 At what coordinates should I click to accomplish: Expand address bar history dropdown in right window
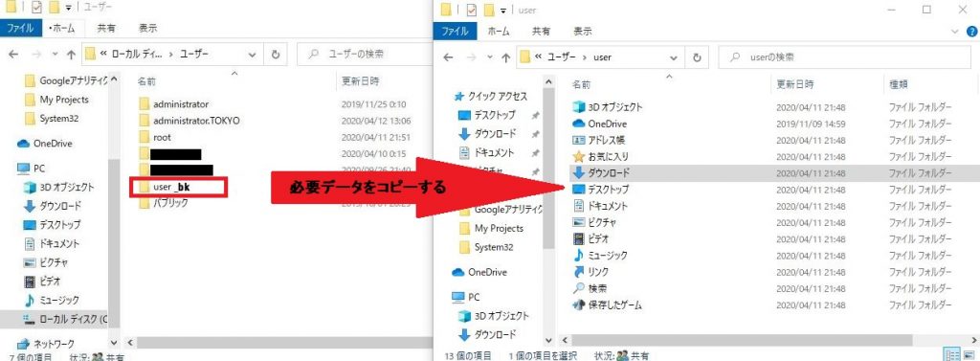pyautogui.click(x=674, y=56)
